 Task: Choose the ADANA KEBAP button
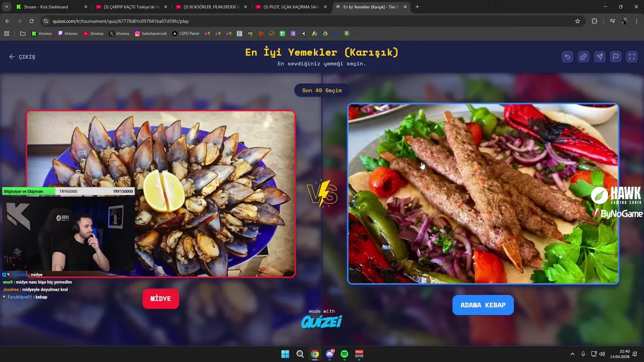pyautogui.click(x=483, y=305)
